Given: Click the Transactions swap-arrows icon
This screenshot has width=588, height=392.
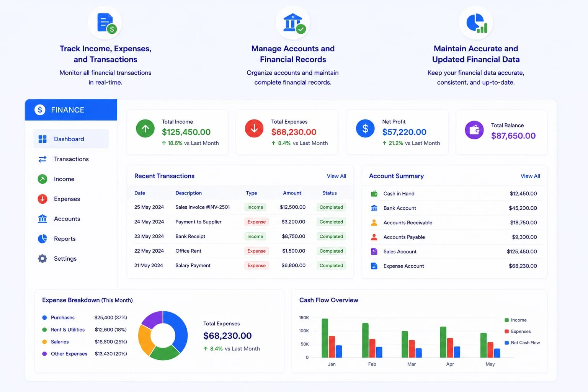Looking at the screenshot, I should point(42,159).
